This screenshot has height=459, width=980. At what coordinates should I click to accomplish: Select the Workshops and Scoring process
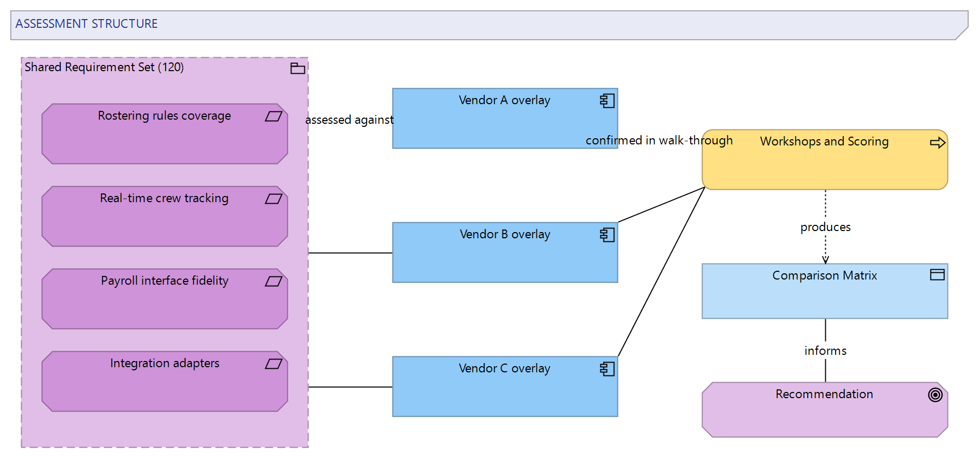(825, 160)
